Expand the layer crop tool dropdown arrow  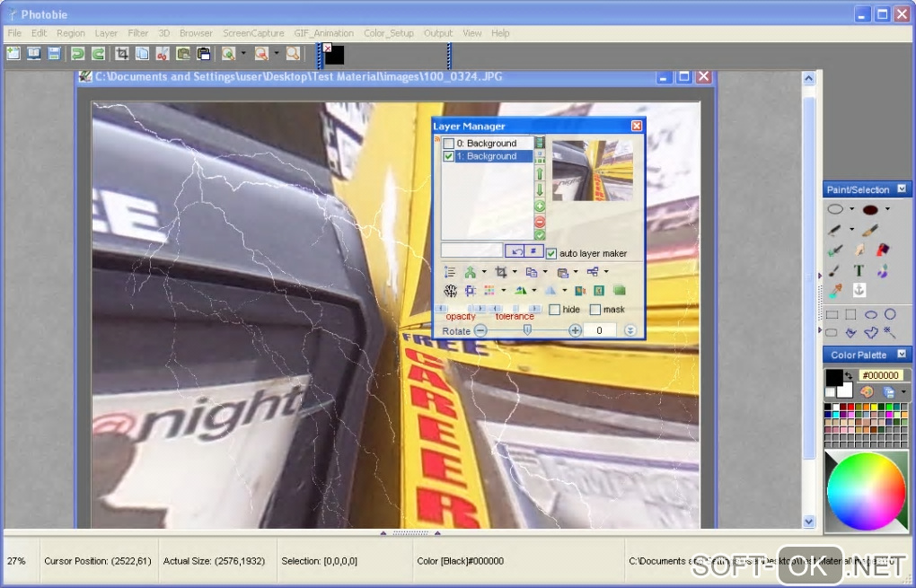(x=515, y=271)
